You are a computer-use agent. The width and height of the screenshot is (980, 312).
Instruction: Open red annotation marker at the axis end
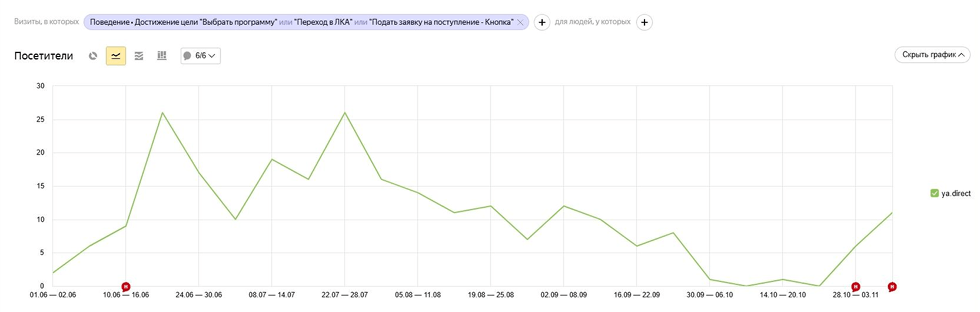coord(892,287)
